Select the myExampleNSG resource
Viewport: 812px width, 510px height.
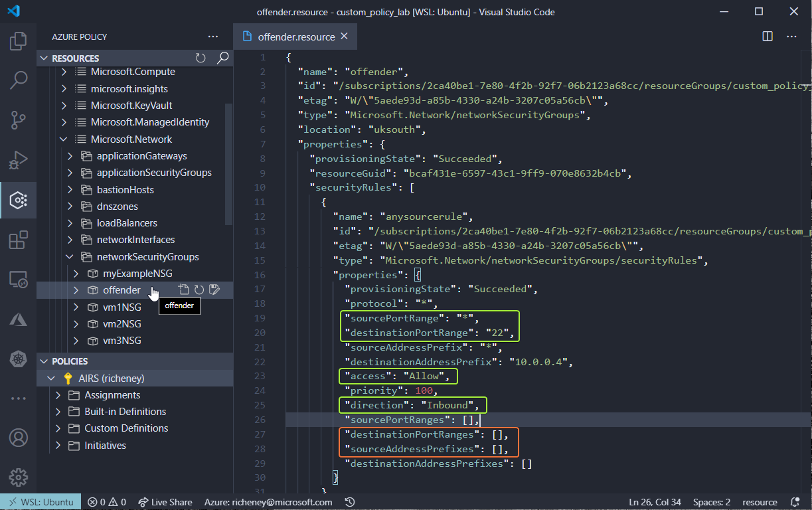pyautogui.click(x=137, y=274)
